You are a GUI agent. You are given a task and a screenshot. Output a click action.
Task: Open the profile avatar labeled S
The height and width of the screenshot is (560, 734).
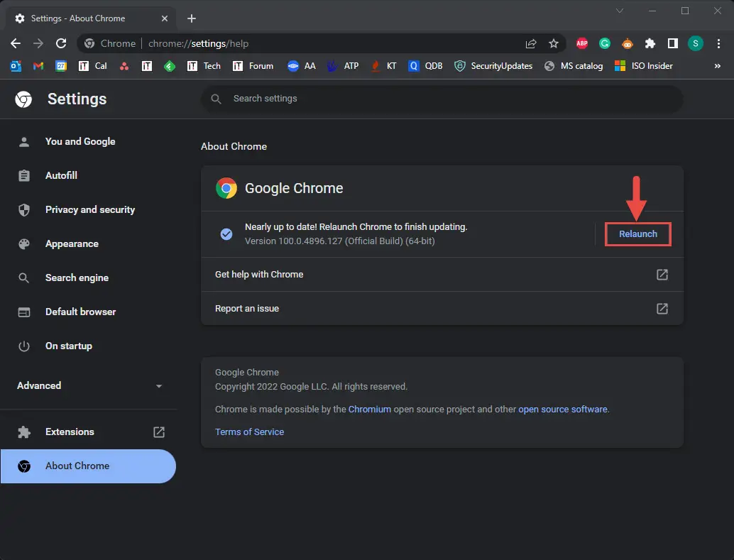coord(696,43)
